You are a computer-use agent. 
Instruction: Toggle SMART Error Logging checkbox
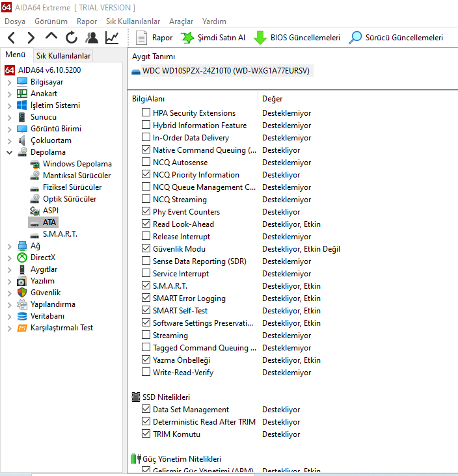click(x=146, y=298)
